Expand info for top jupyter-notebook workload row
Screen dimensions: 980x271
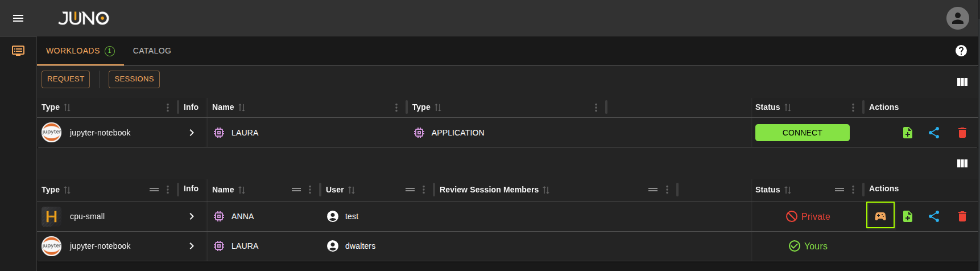click(192, 133)
